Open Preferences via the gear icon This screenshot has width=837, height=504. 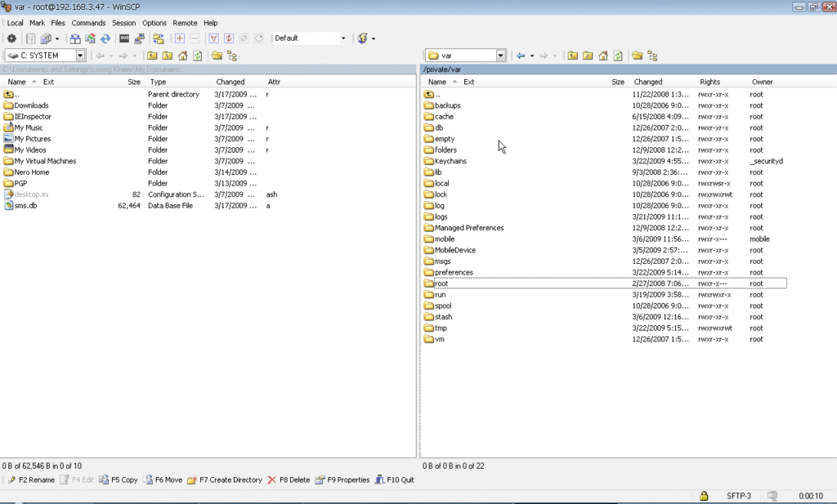click(11, 38)
